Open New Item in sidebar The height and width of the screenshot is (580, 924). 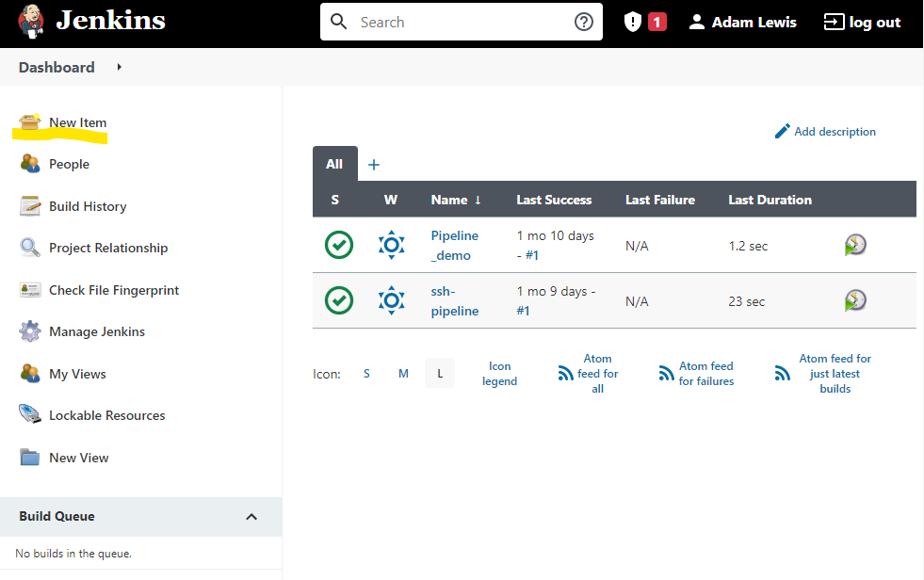point(78,122)
